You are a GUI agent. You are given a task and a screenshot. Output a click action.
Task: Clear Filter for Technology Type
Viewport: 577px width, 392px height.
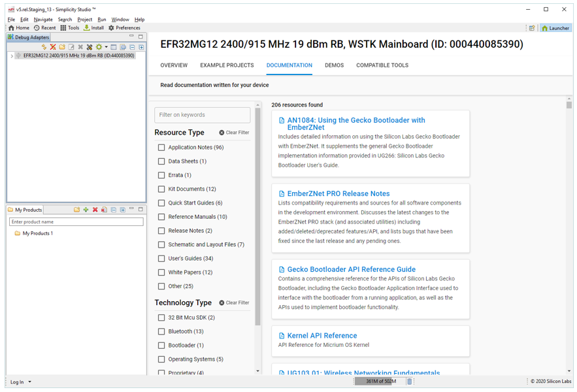point(234,302)
